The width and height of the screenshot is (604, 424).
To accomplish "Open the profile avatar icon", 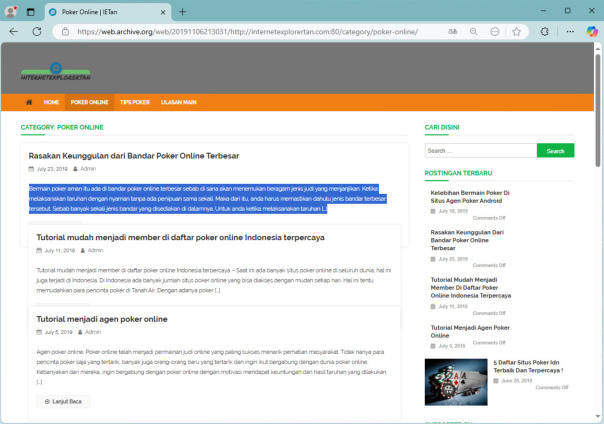I will coord(11,12).
